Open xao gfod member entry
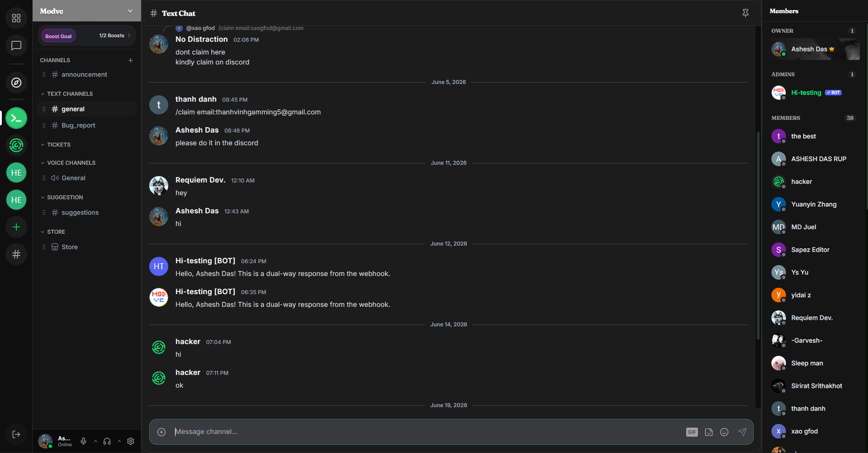 [x=815, y=431]
